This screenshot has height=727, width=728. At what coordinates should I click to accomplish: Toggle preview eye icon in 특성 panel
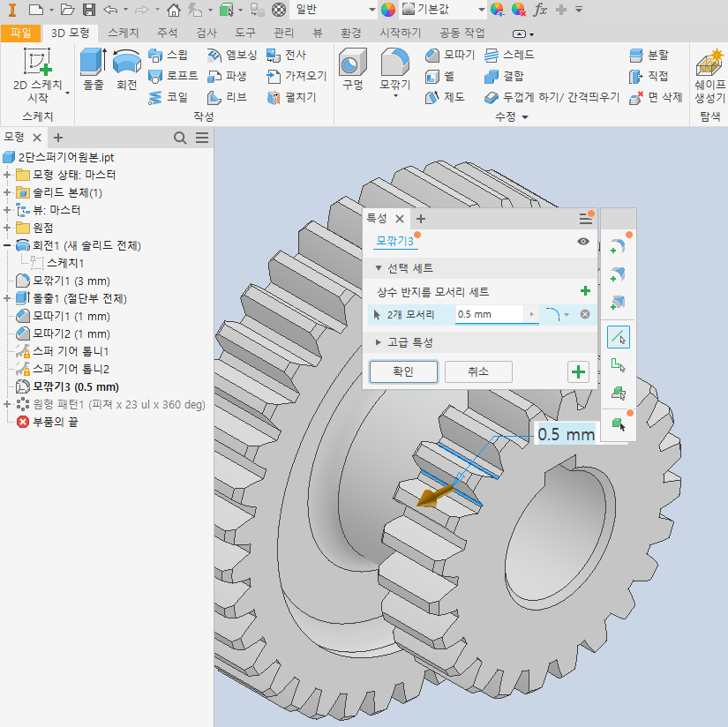583,241
